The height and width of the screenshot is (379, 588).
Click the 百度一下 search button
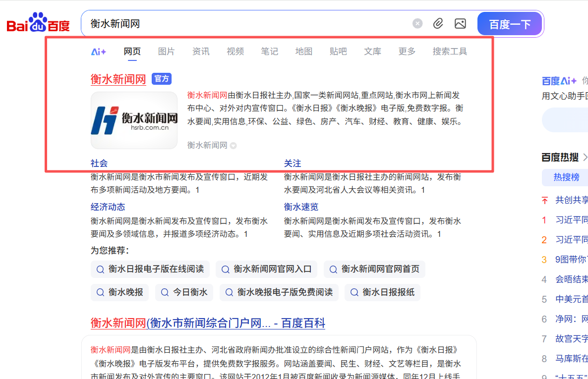[x=510, y=23]
